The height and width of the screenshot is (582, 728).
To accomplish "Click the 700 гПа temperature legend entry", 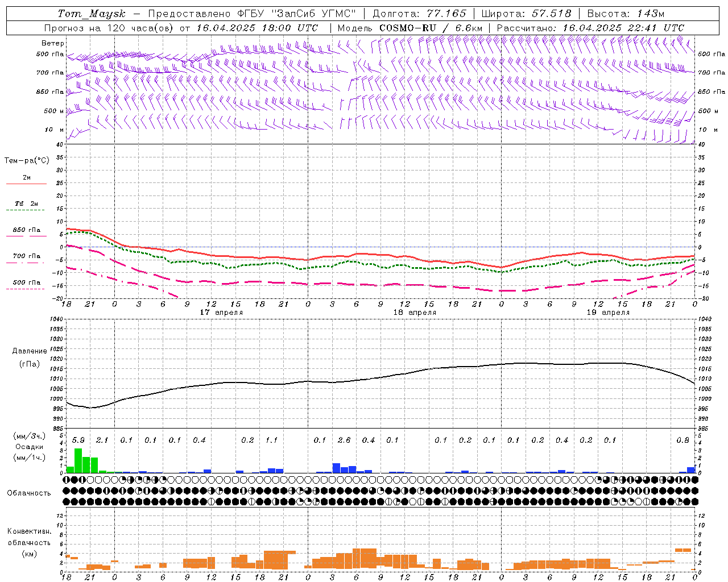I will [x=26, y=256].
